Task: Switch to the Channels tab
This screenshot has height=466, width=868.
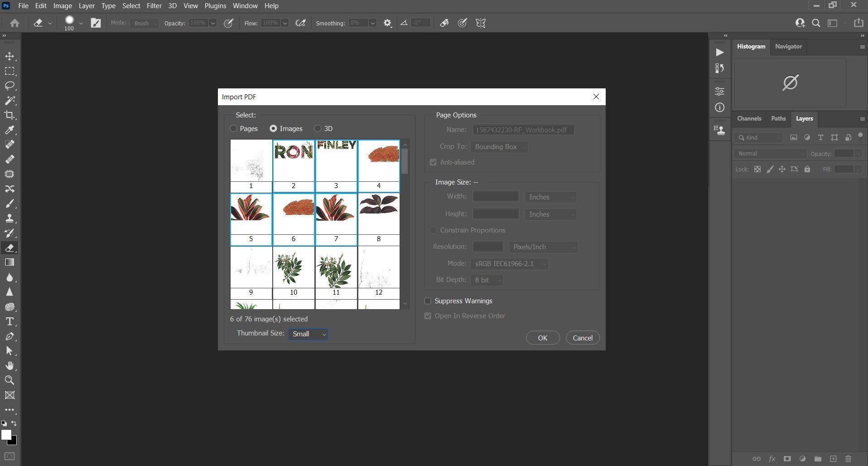Action: tap(748, 118)
